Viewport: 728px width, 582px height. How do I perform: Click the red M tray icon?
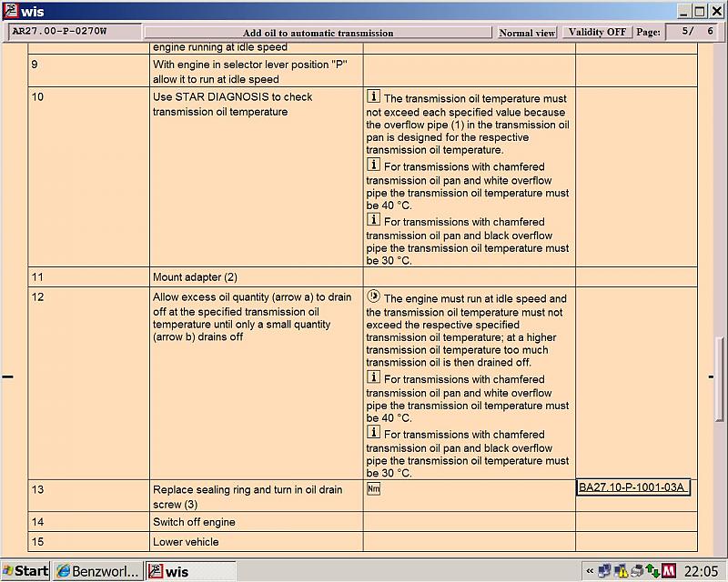coord(669,570)
